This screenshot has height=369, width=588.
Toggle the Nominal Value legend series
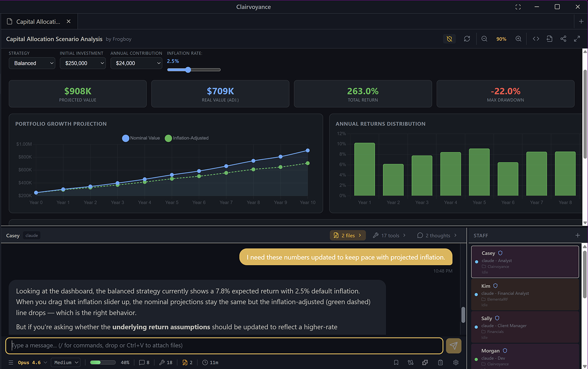pos(141,138)
